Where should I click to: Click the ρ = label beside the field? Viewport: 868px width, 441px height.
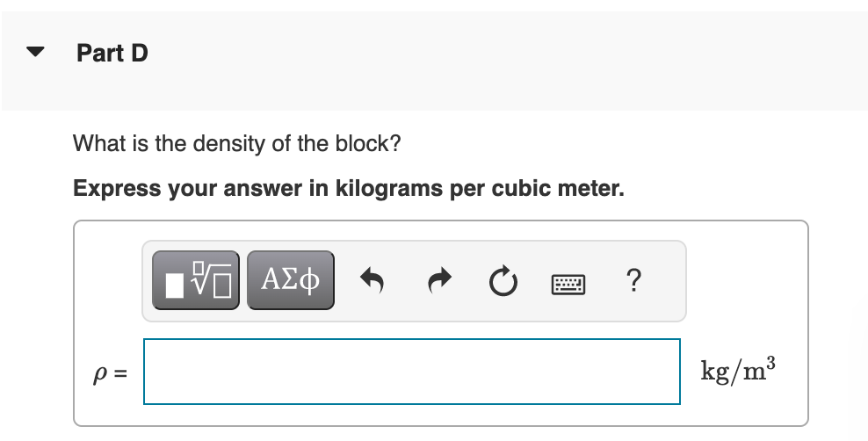110,374
